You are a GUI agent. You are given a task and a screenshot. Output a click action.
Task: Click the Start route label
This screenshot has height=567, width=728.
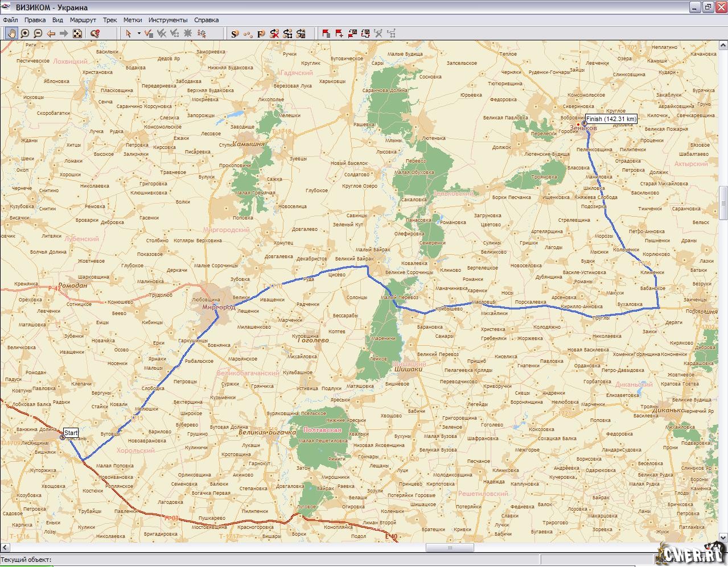tap(71, 433)
